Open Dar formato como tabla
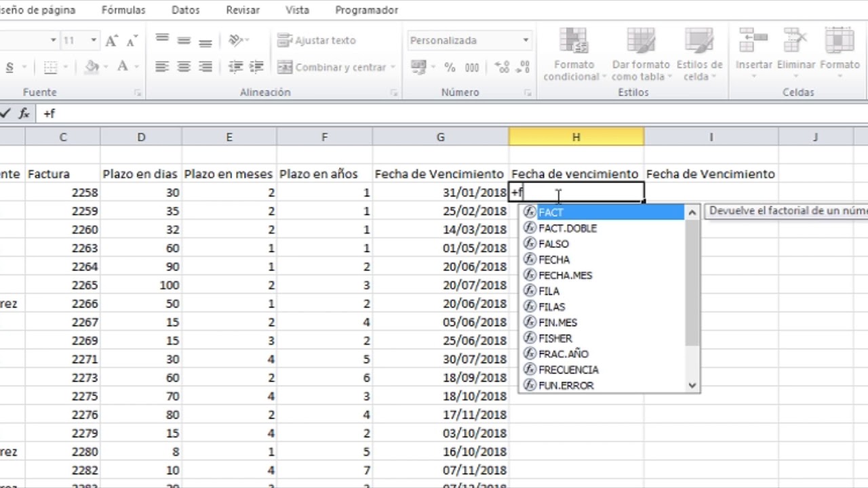Viewport: 868px width, 488px height. tap(640, 54)
